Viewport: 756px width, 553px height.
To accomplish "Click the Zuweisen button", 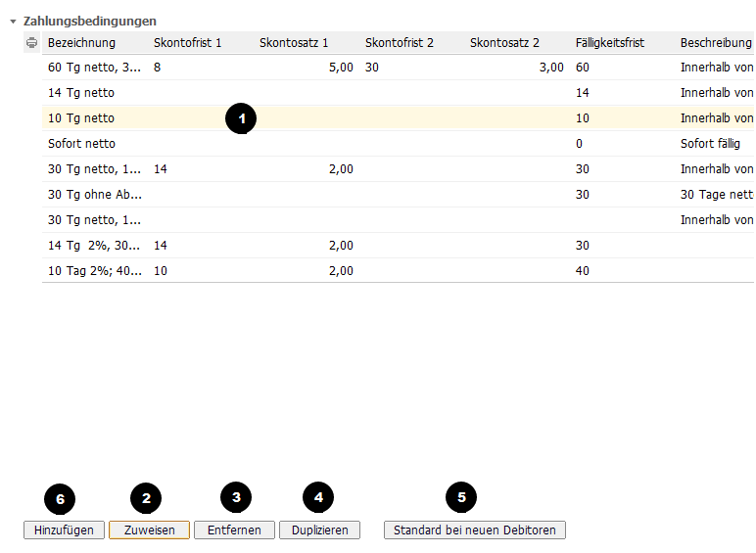I will tap(150, 530).
